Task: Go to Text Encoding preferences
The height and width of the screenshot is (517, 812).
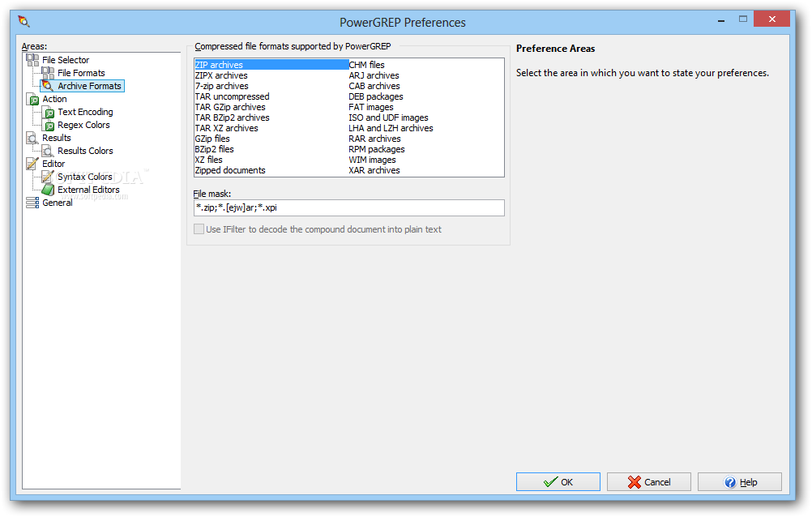Action: (x=85, y=112)
